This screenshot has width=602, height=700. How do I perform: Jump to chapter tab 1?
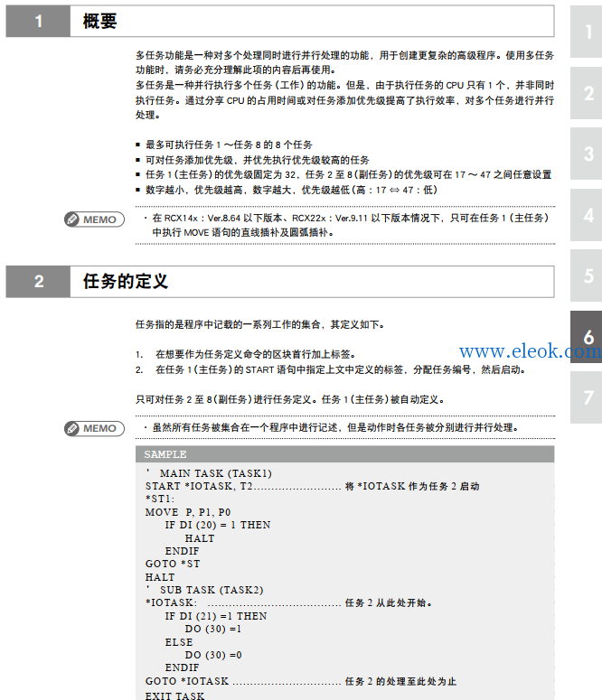coord(587,32)
